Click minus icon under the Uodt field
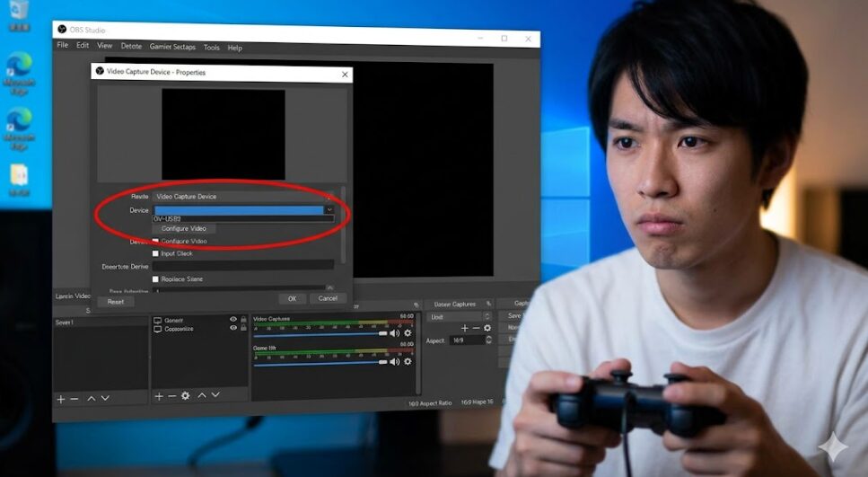The width and height of the screenshot is (868, 477). click(x=476, y=328)
